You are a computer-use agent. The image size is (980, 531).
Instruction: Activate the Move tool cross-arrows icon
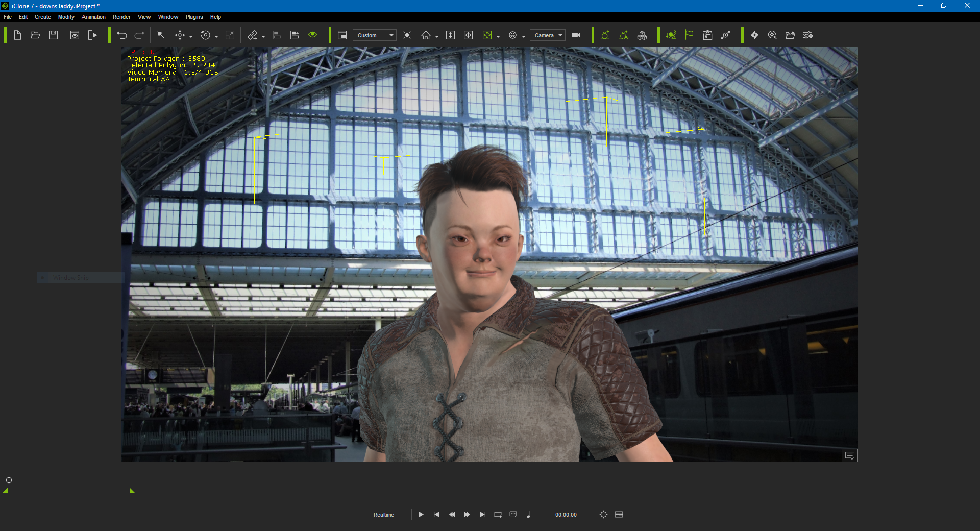point(180,35)
